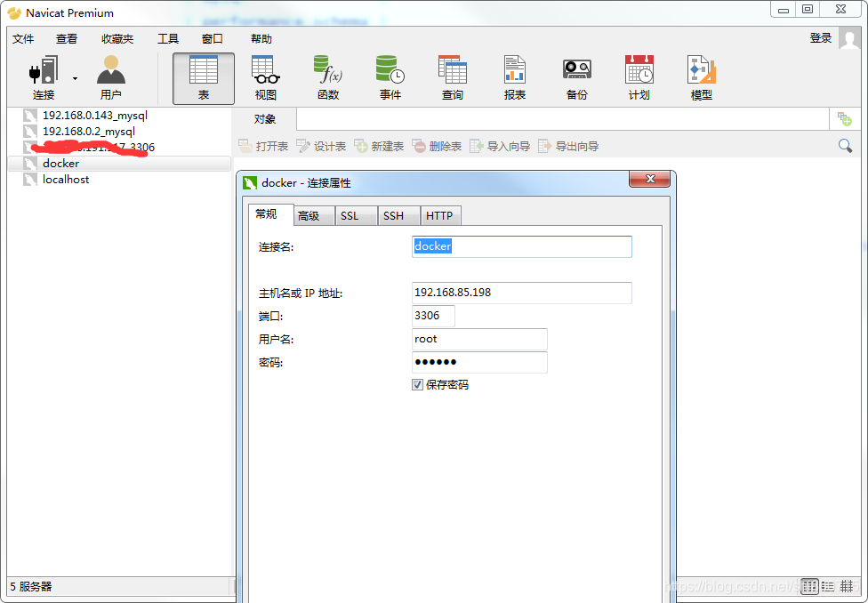
Task: Select 192.168.0.2_mysql connection
Action: [89, 132]
